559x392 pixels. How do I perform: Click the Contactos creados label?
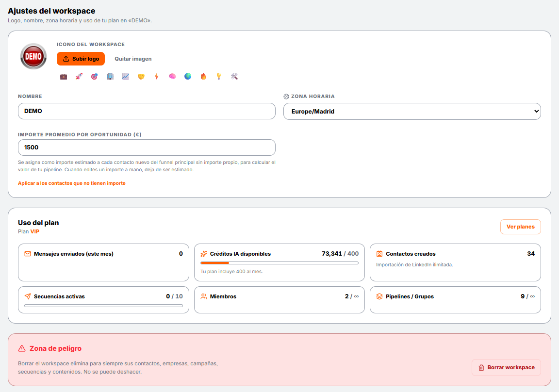point(411,254)
